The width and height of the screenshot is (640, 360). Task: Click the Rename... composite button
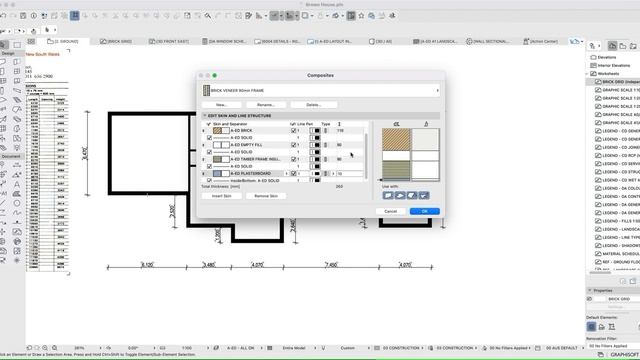(x=266, y=105)
